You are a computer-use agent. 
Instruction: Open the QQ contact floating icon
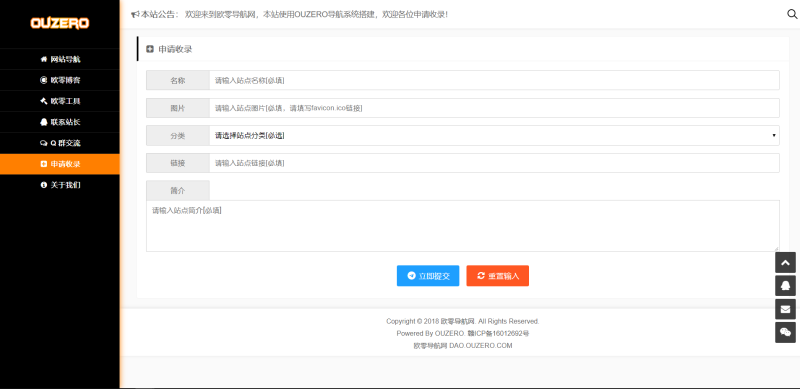pos(785,286)
